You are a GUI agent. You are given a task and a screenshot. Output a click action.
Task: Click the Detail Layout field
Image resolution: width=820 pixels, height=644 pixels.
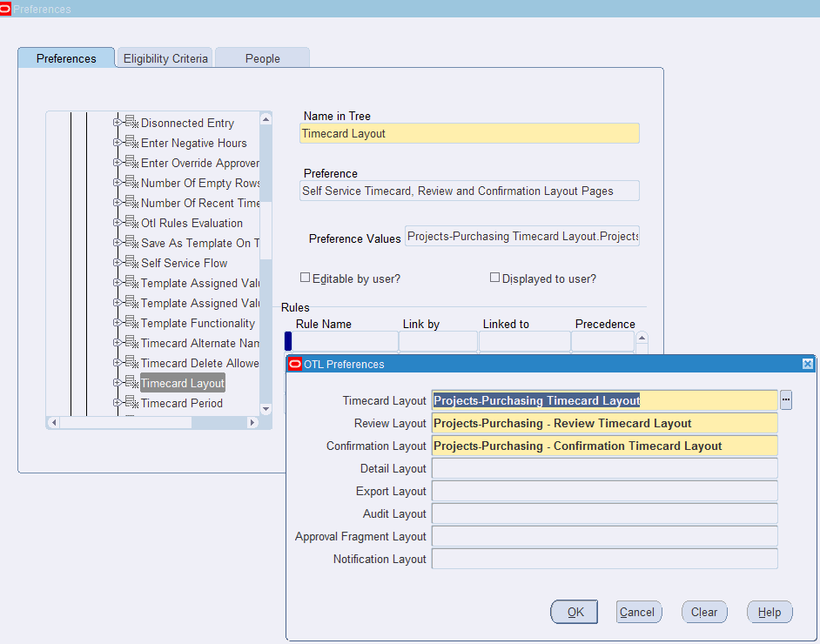point(604,468)
